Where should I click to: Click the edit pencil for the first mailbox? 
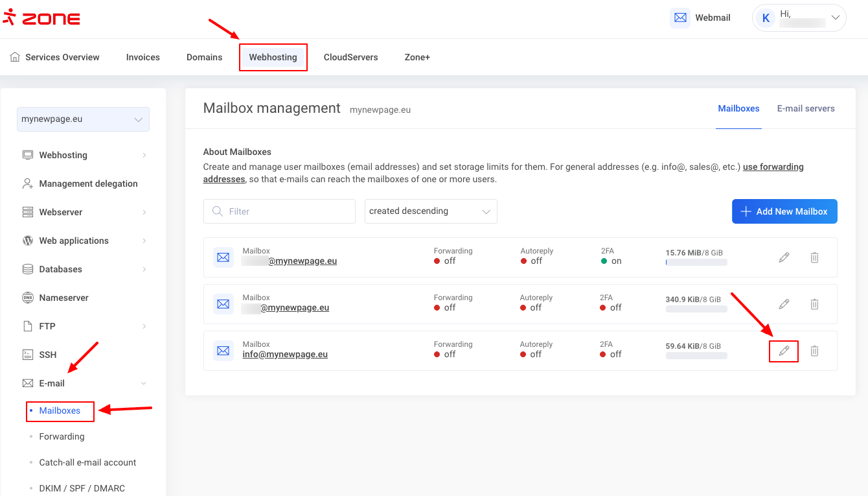click(784, 257)
